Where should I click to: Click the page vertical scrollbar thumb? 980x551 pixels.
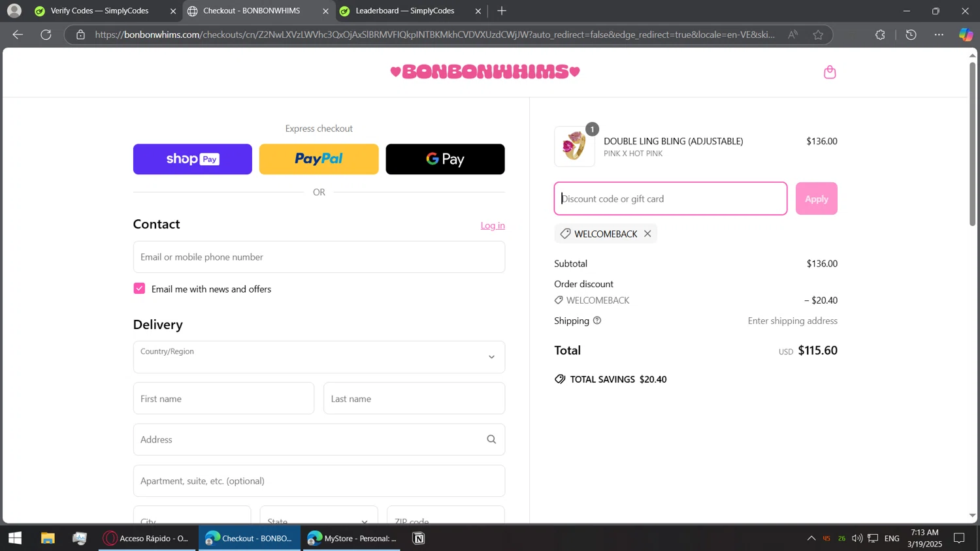tap(972, 144)
